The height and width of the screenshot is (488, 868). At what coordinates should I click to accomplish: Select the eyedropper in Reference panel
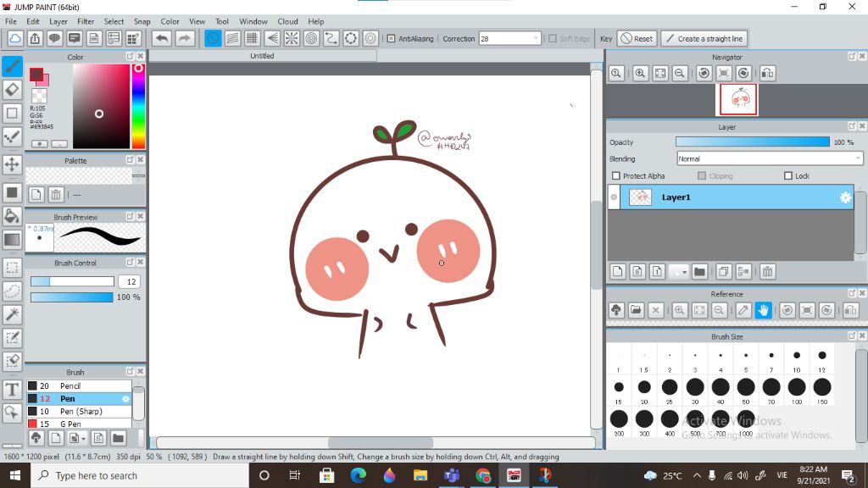pos(743,310)
